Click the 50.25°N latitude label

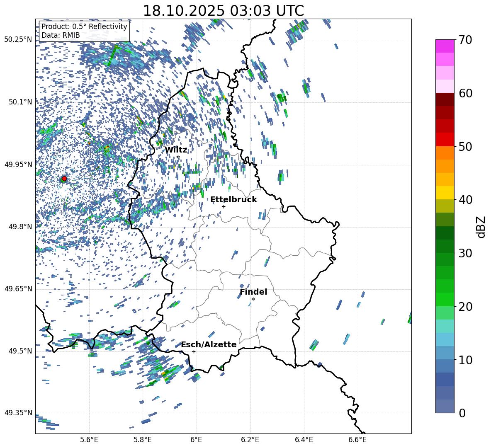coord(18,40)
